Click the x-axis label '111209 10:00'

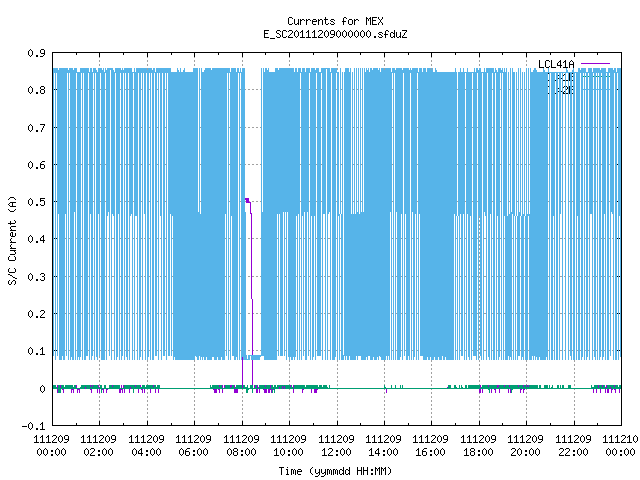click(288, 446)
